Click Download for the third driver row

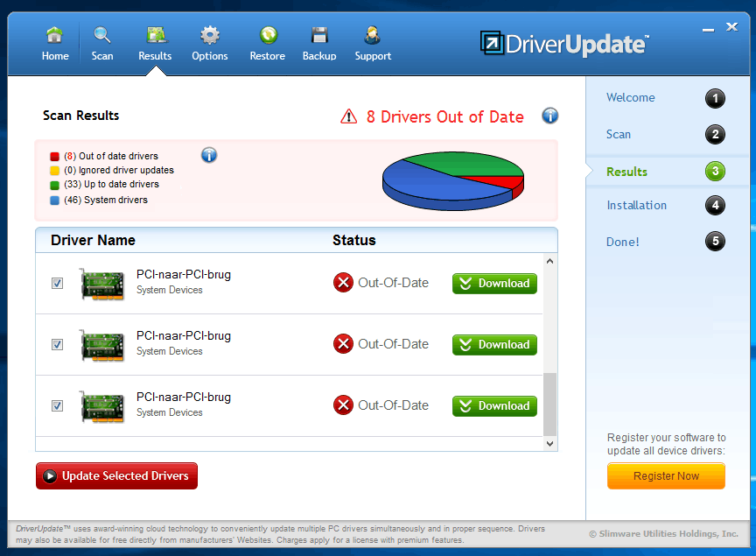click(494, 406)
